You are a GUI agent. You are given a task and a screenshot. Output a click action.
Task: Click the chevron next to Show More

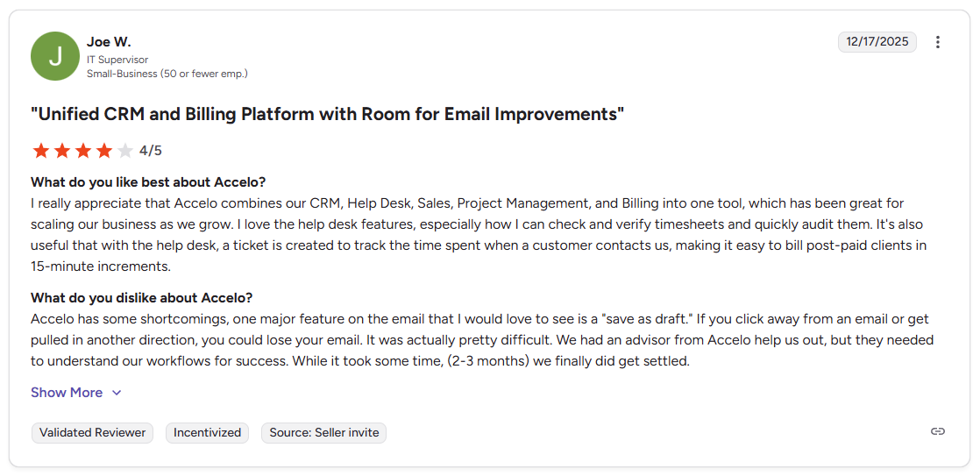[x=117, y=393]
